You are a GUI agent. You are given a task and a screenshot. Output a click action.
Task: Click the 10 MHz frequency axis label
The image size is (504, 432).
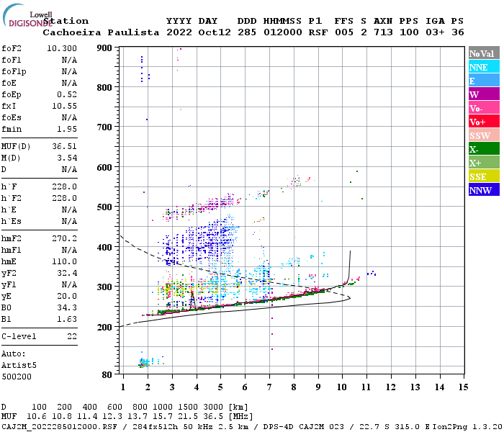(x=342, y=387)
